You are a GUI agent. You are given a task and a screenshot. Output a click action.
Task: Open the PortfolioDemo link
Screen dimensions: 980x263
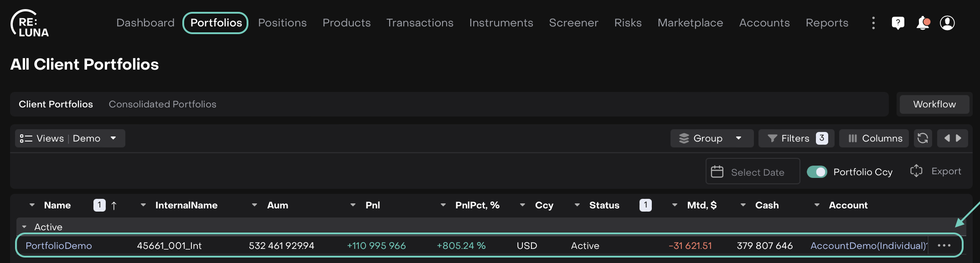[59, 246]
